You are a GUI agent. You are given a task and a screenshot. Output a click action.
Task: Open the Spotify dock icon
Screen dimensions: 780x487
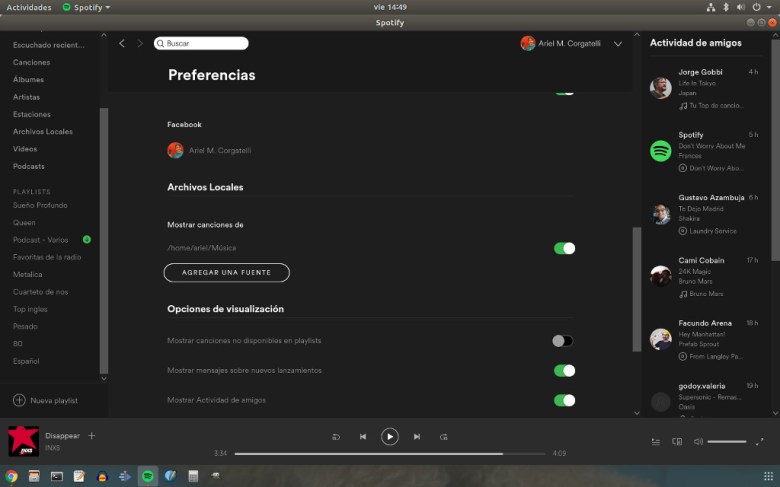click(148, 476)
